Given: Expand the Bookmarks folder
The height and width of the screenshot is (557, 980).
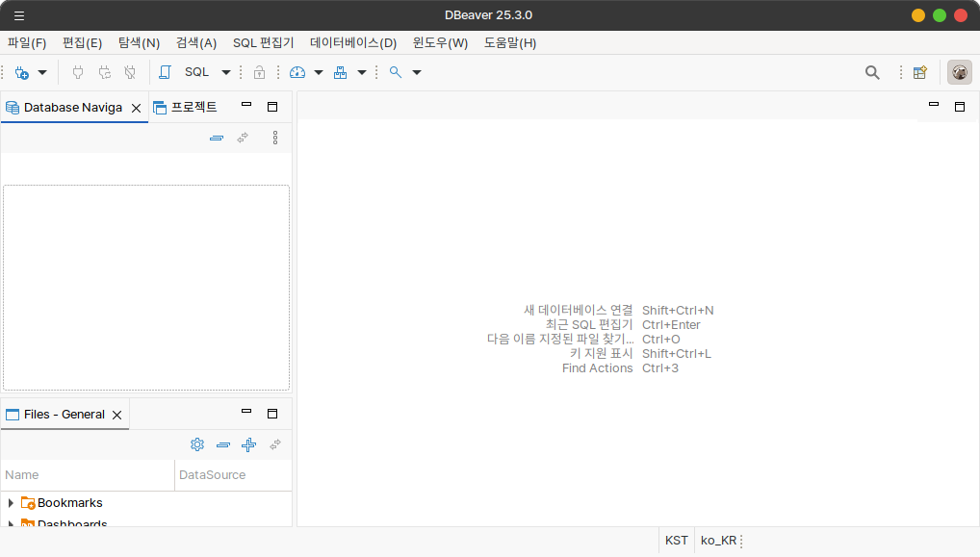Looking at the screenshot, I should coord(11,503).
